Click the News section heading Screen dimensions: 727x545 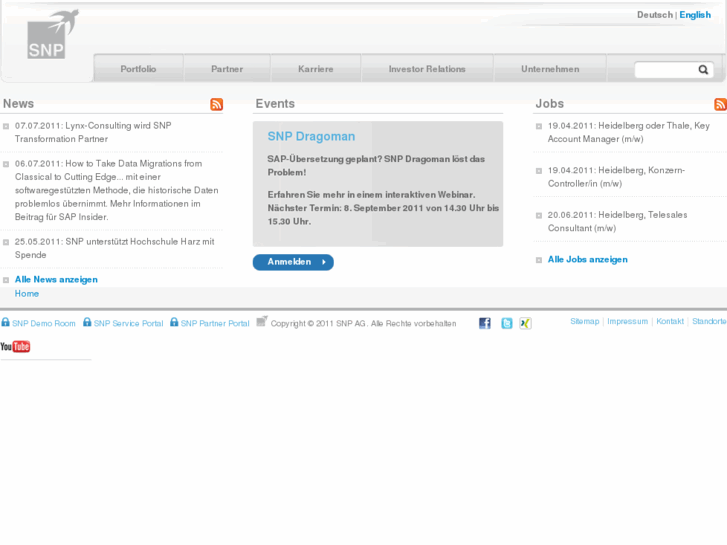[x=19, y=103]
